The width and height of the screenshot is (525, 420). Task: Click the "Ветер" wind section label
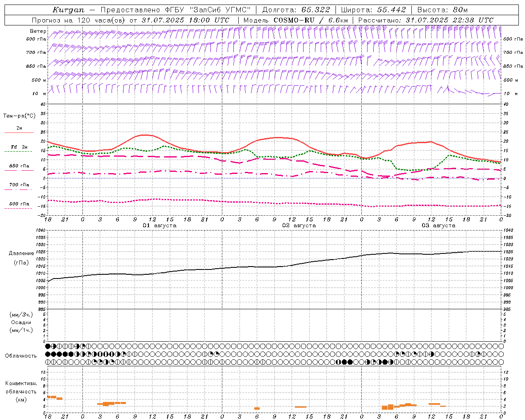38,31
